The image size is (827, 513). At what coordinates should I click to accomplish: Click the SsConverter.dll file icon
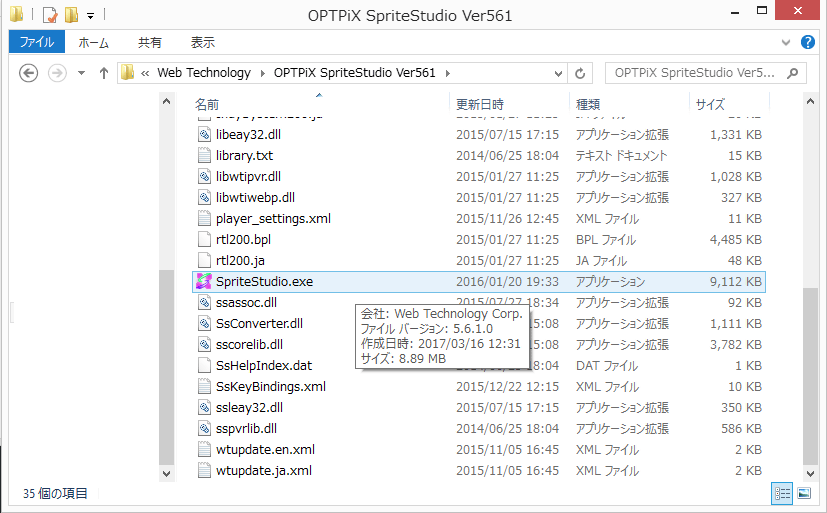point(204,323)
